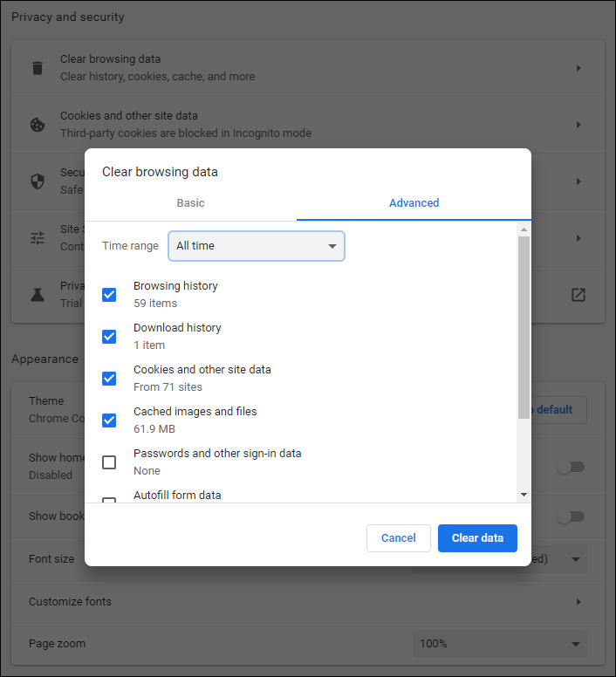Open the Time range dropdown
616x677 pixels.
click(x=257, y=246)
